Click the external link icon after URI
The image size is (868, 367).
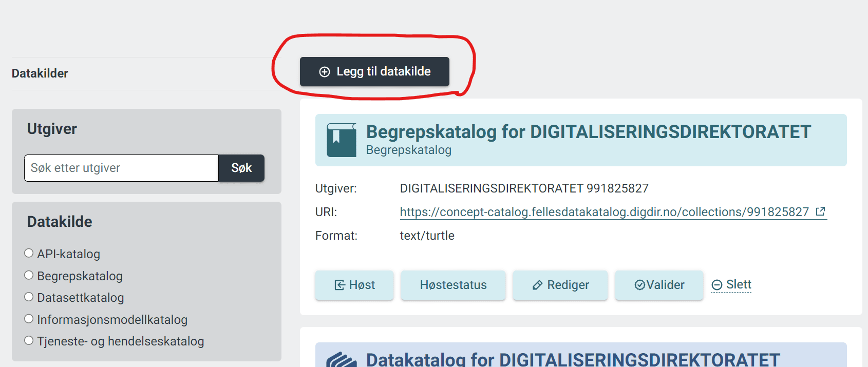click(x=820, y=211)
